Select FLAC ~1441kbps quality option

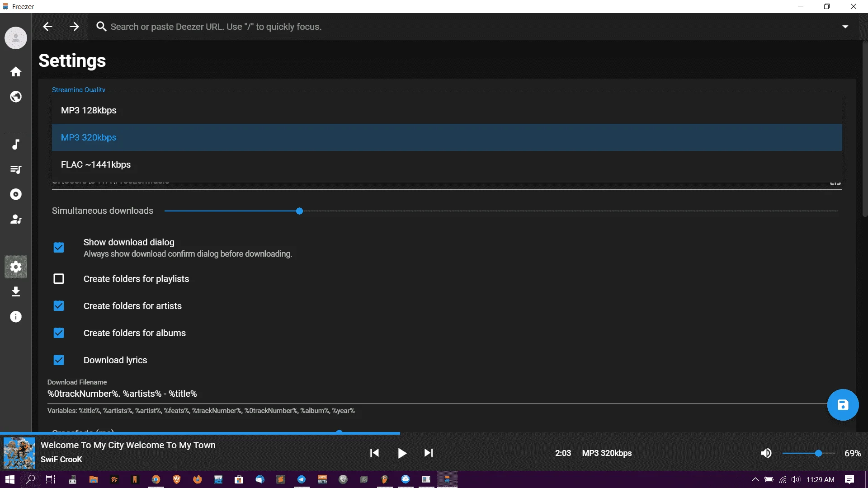tap(447, 164)
